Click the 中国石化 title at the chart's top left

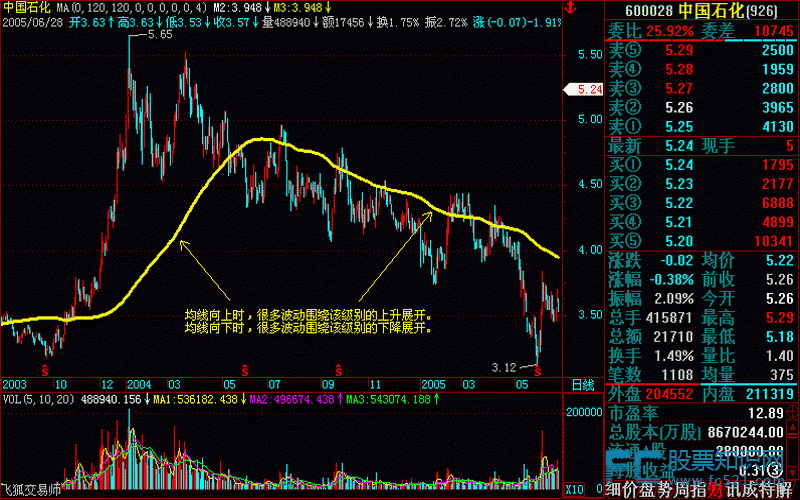pyautogui.click(x=27, y=8)
